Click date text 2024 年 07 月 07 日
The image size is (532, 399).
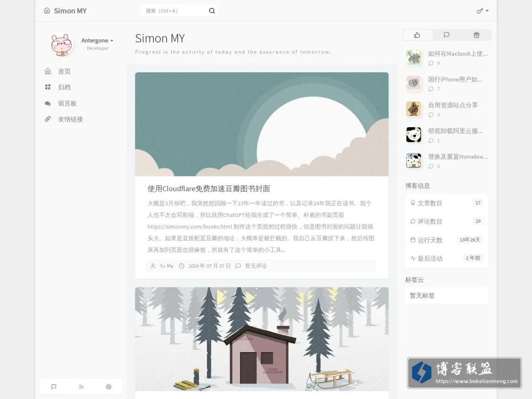[x=210, y=266]
